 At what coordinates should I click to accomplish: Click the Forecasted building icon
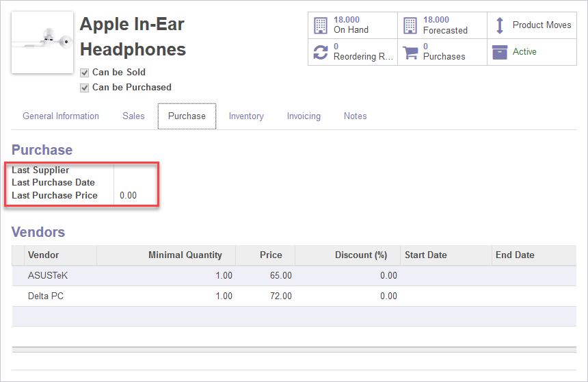pos(410,25)
